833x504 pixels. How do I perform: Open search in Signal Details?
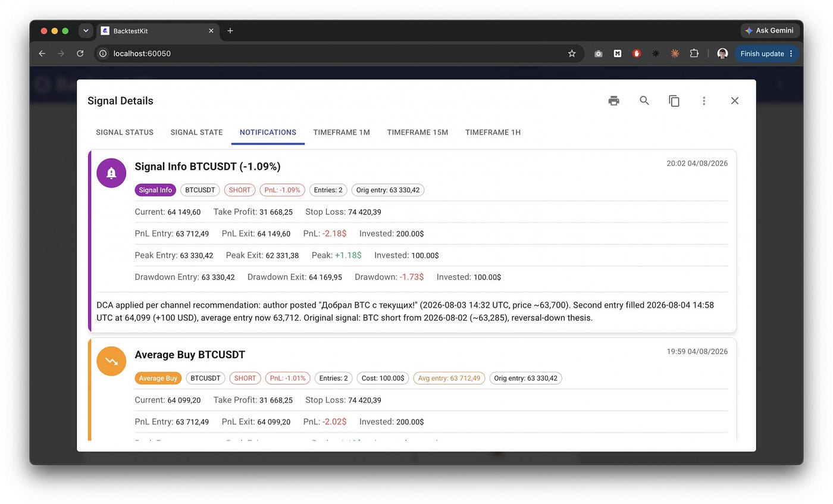644,101
